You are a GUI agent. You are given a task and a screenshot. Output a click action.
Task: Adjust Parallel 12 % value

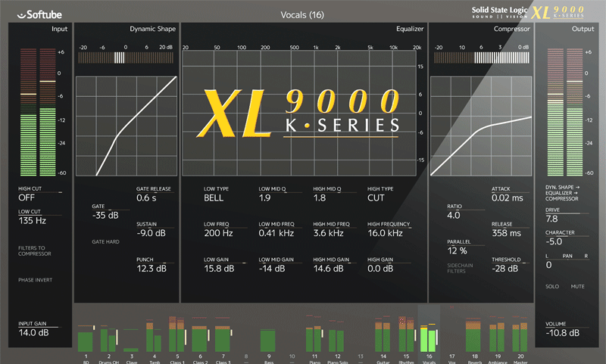(457, 251)
